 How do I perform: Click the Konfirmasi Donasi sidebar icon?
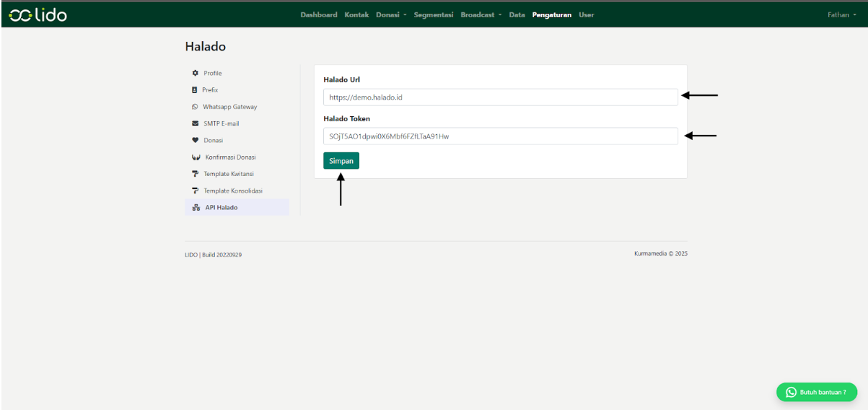195,157
